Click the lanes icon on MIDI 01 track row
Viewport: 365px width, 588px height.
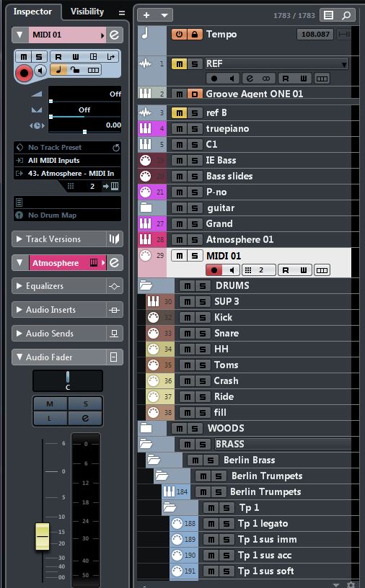(x=322, y=270)
